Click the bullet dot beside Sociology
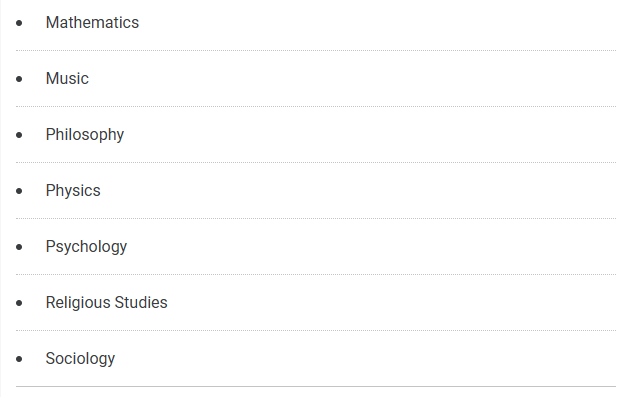The image size is (623, 397). 19,359
